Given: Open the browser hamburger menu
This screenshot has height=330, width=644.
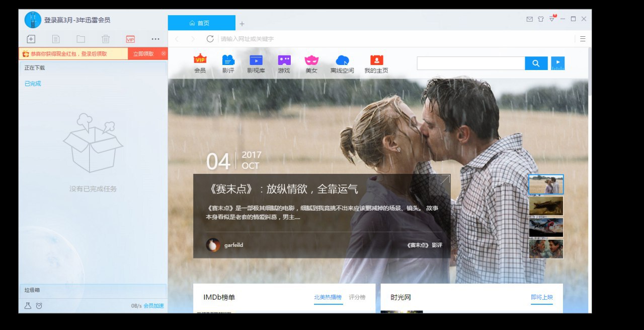Looking at the screenshot, I should 583,39.
